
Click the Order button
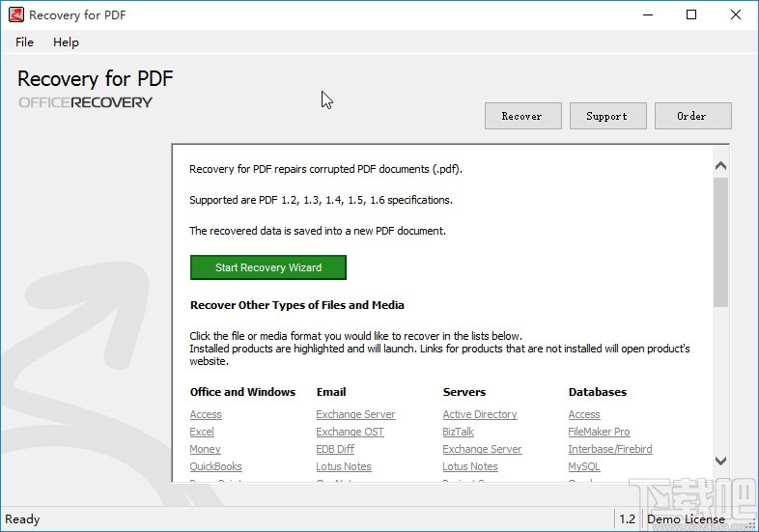coord(693,116)
